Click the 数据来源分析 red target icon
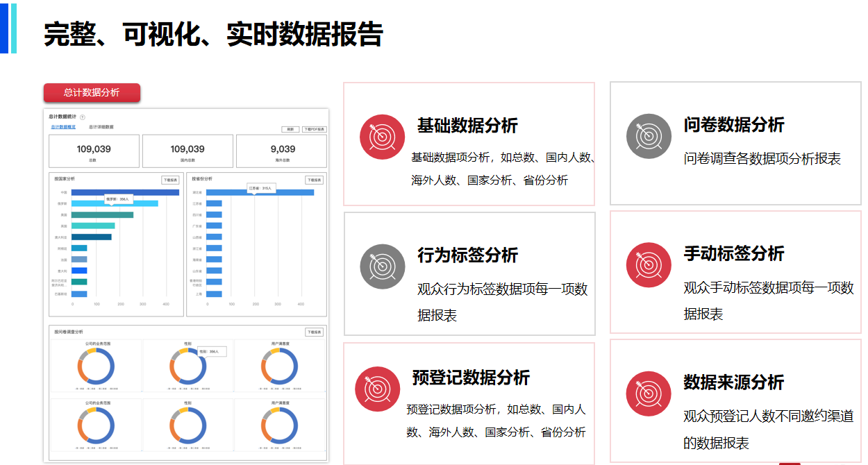 [x=649, y=394]
